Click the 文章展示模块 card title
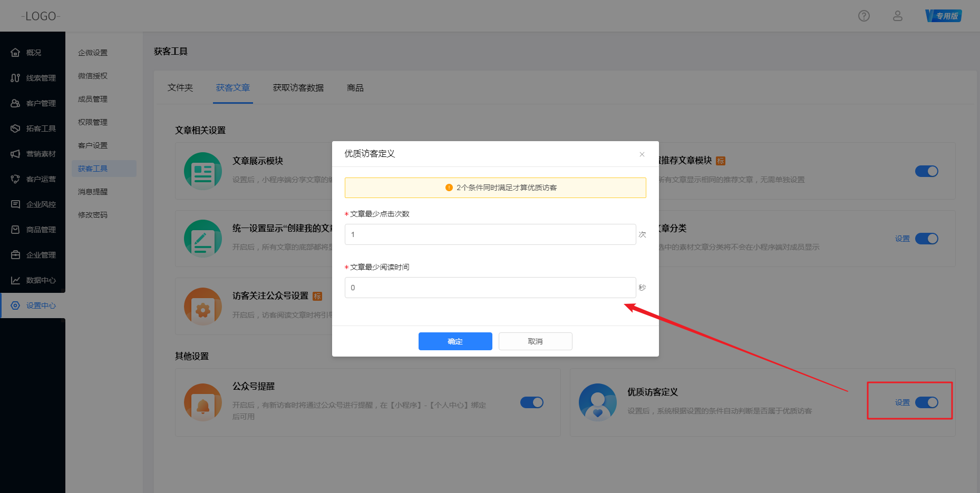 click(258, 161)
